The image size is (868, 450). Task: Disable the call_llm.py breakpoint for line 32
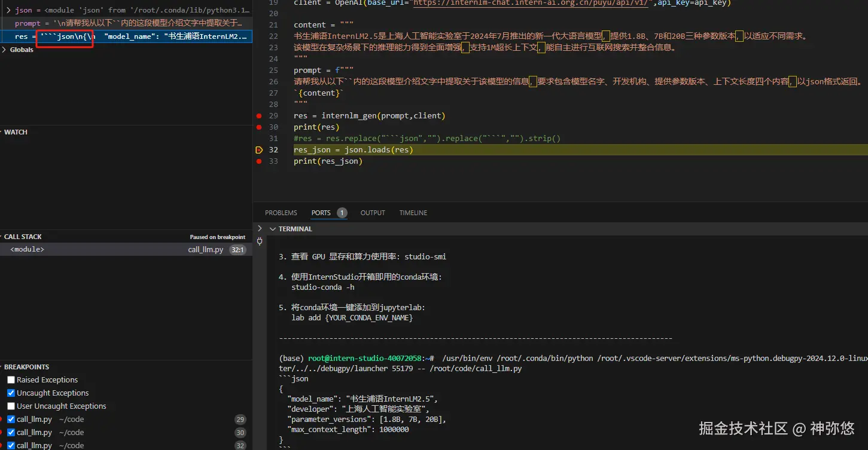11,446
